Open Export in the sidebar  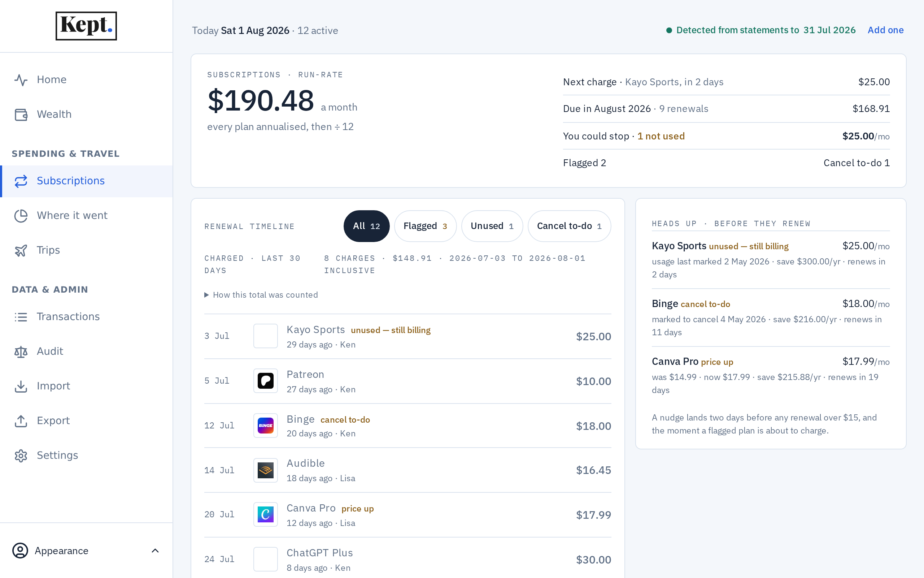click(86, 421)
